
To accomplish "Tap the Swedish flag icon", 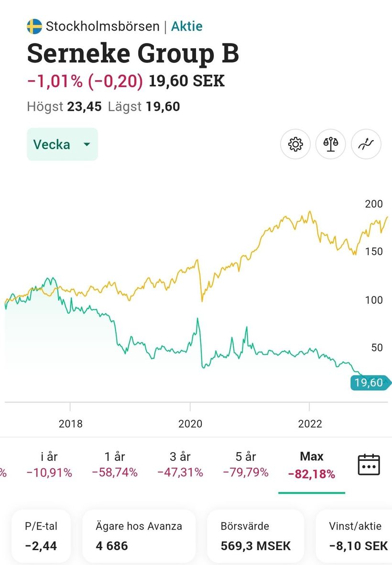I will click(x=34, y=26).
